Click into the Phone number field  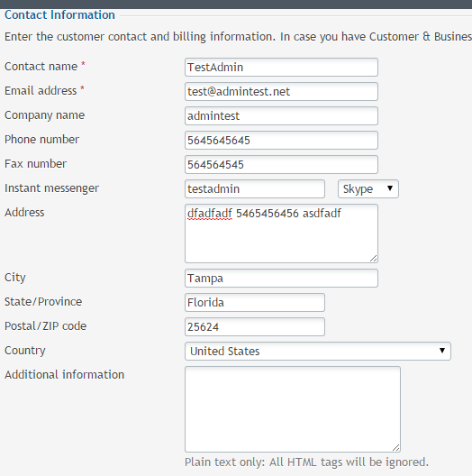[281, 140]
